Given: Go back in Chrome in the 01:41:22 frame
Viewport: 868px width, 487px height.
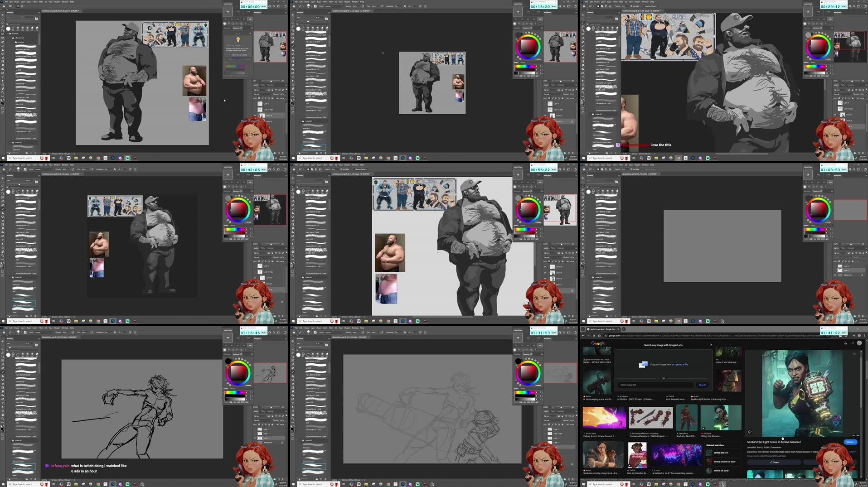Looking at the screenshot, I should [x=583, y=336].
